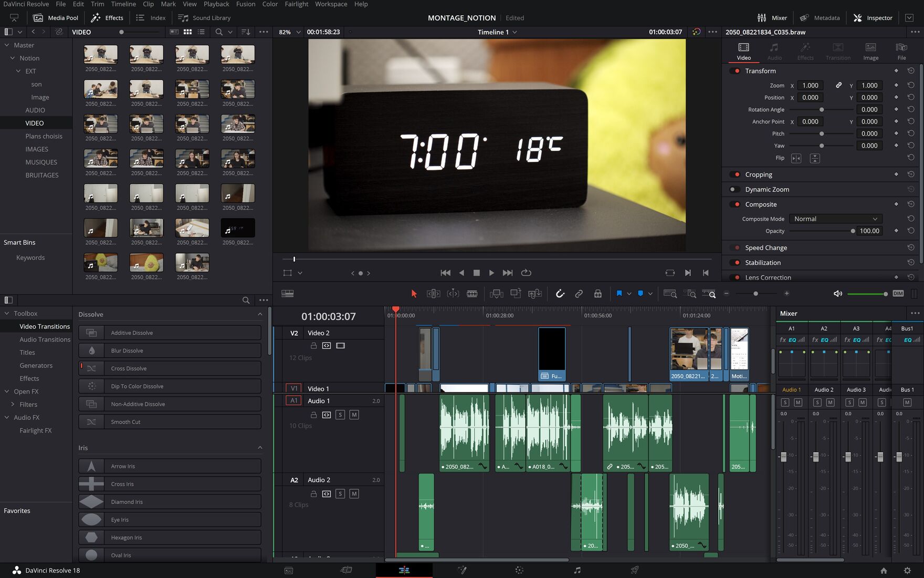Toggle the Effects panel button

tap(107, 18)
